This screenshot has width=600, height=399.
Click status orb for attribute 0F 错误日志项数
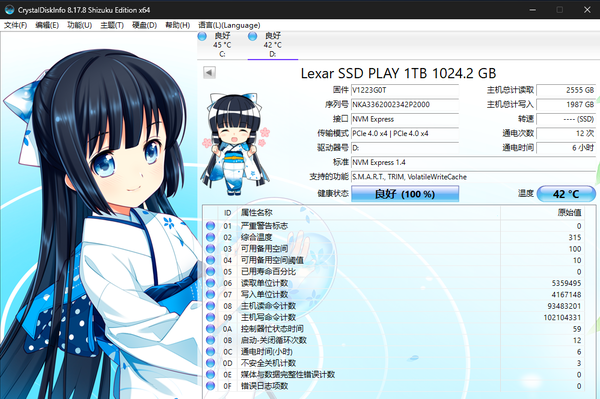210,386
